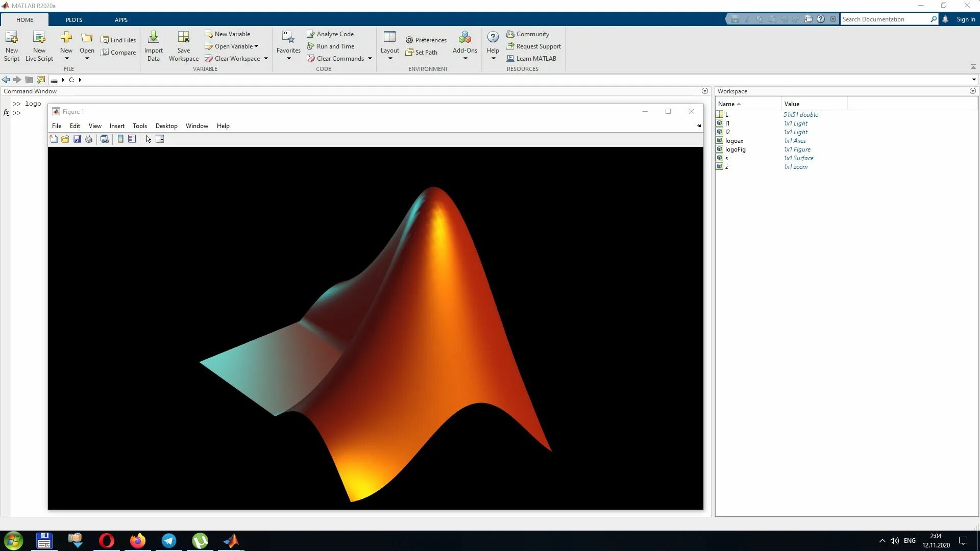Select the Edit Plot arrow tool

click(149, 139)
